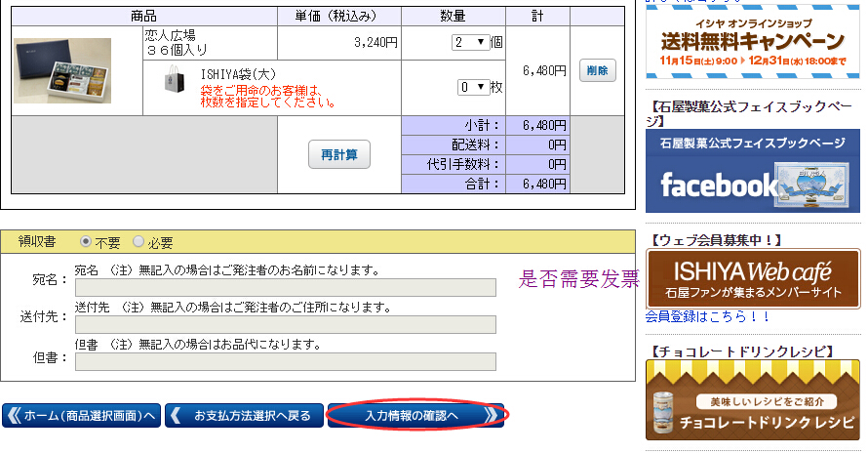
Task: Click the 但書 input field
Action: [285, 361]
